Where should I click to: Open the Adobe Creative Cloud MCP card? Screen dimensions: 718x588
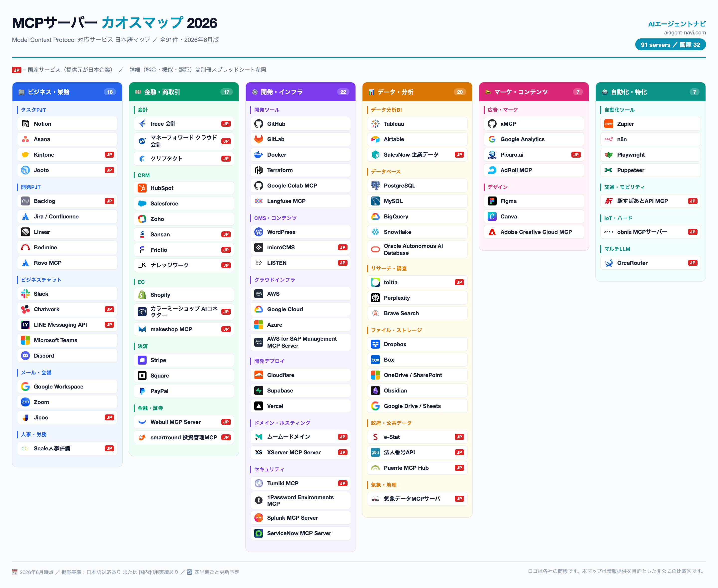coord(534,232)
